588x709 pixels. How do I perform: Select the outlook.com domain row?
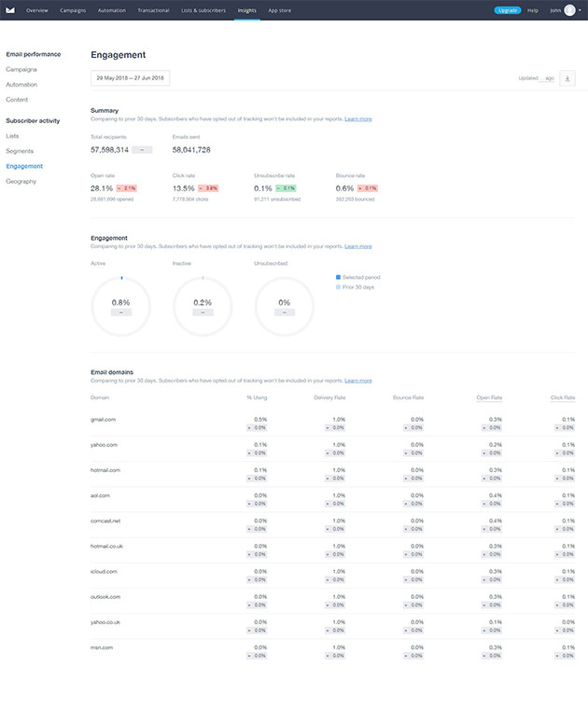[333, 601]
